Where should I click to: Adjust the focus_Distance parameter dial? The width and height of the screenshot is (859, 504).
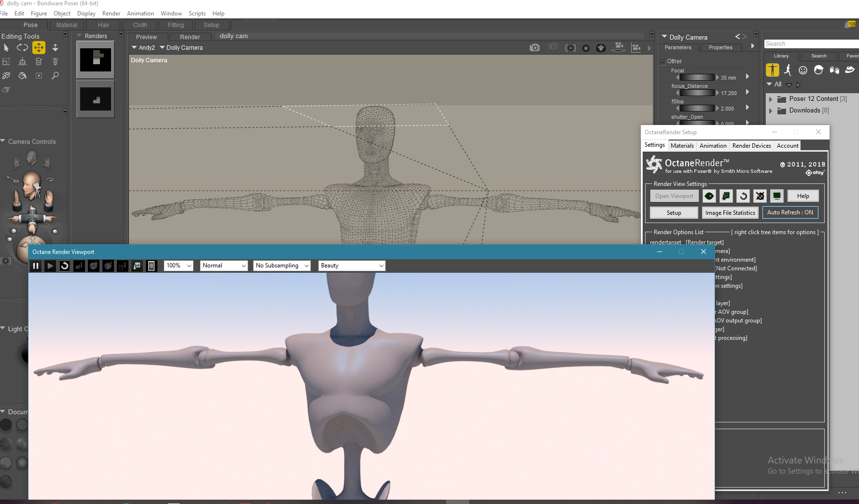click(697, 93)
